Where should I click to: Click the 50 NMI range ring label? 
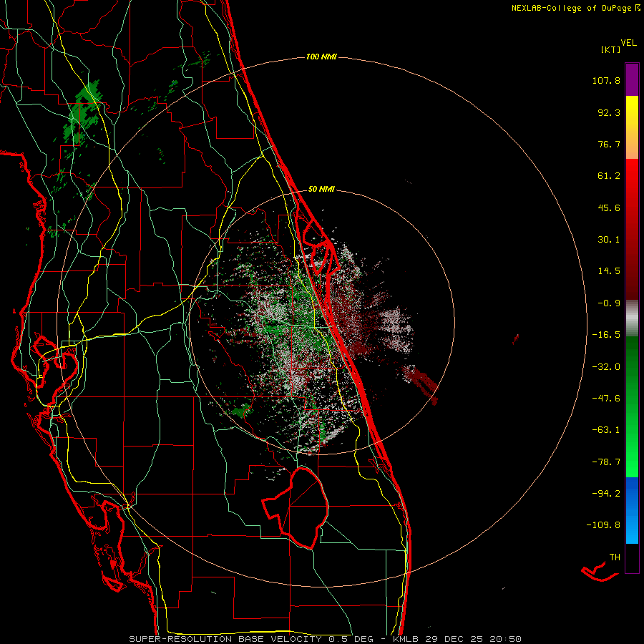321,190
